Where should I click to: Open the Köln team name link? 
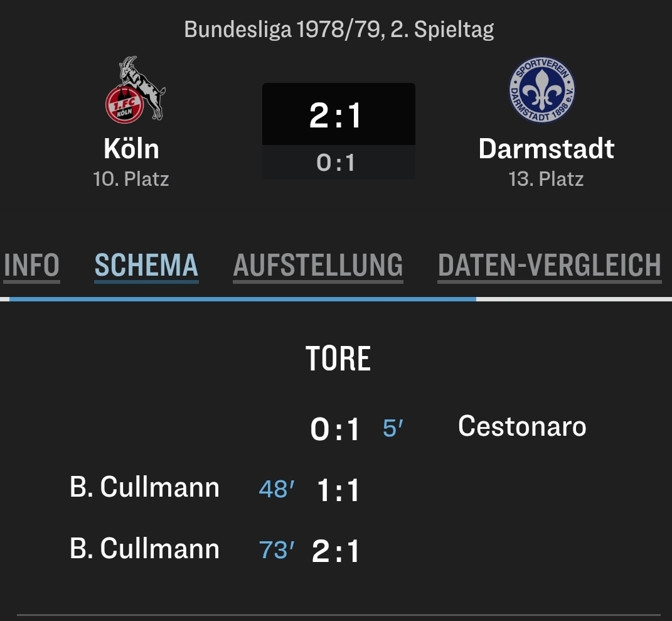(x=131, y=149)
